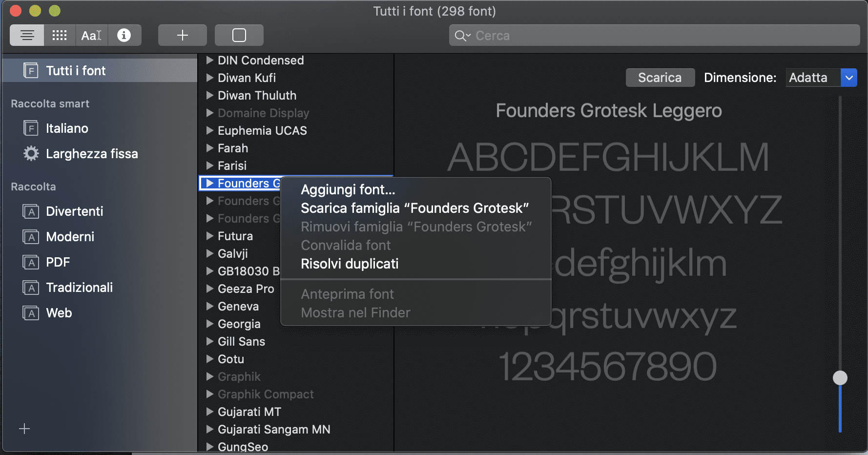
Task: Select the Domaine Display font row
Action: (296, 113)
